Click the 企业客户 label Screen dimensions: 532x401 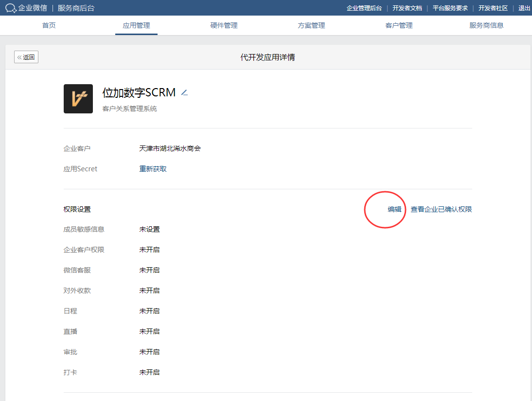click(x=77, y=148)
